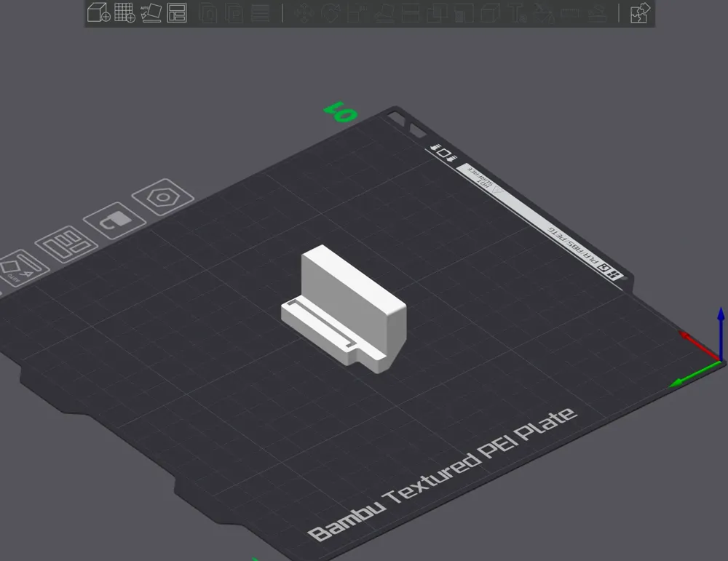728x561 pixels.
Task: Auto-orient objects using the plate corner icon
Action: [15, 267]
